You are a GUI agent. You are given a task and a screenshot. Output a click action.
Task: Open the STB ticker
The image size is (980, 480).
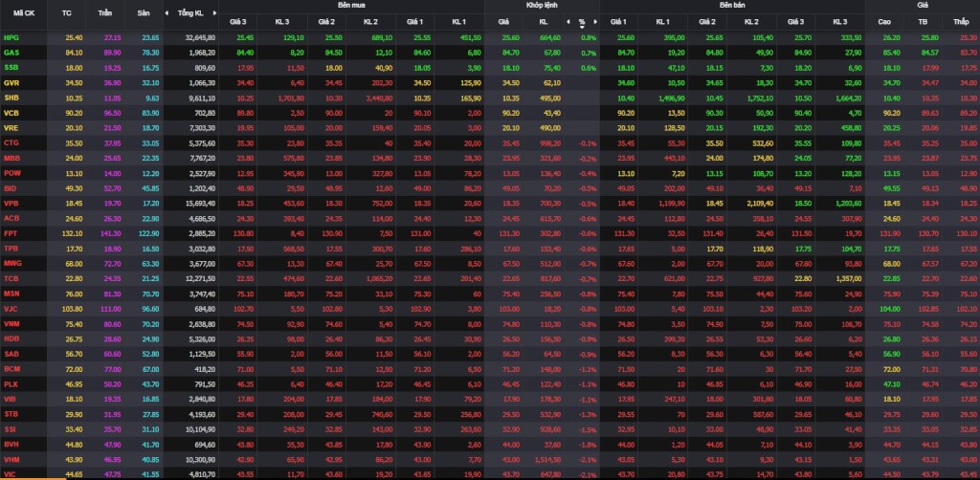tap(11, 413)
